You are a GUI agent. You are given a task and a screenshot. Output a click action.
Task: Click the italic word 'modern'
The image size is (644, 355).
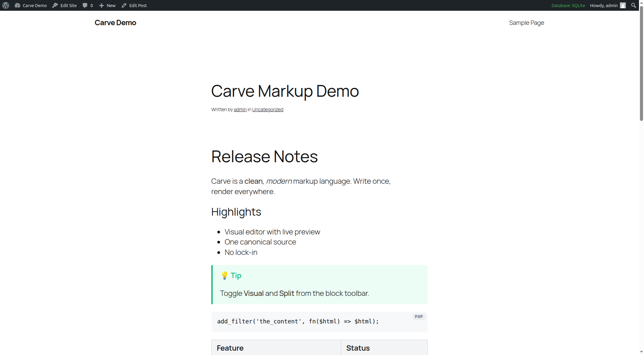(279, 181)
